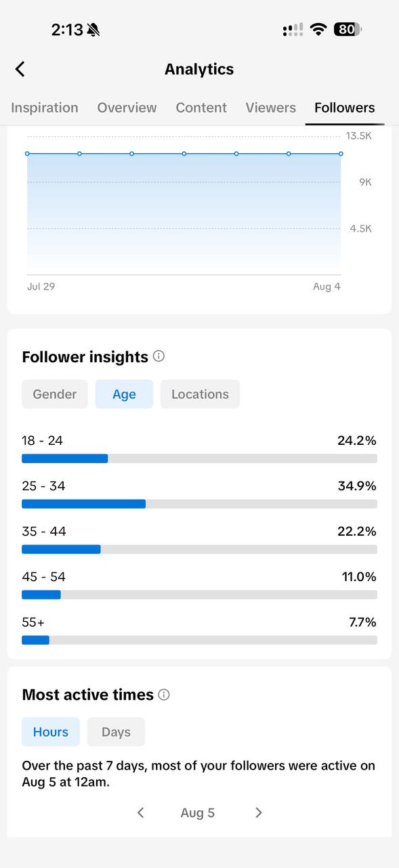399x868 pixels.
Task: Tap the Aug 4 chart data point
Action: click(341, 154)
